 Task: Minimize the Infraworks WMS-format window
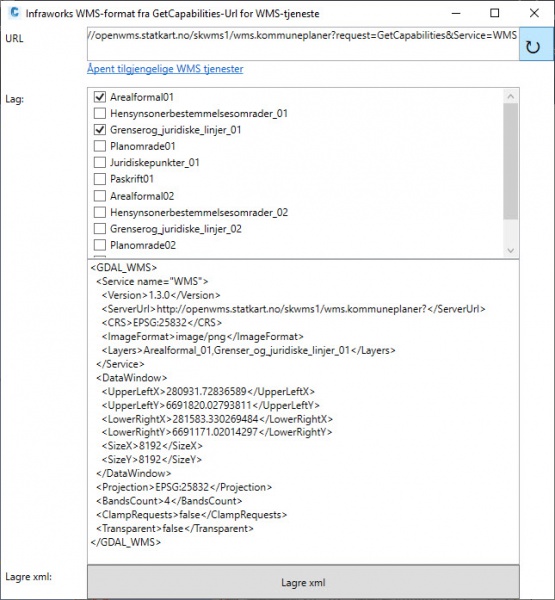[x=456, y=13]
